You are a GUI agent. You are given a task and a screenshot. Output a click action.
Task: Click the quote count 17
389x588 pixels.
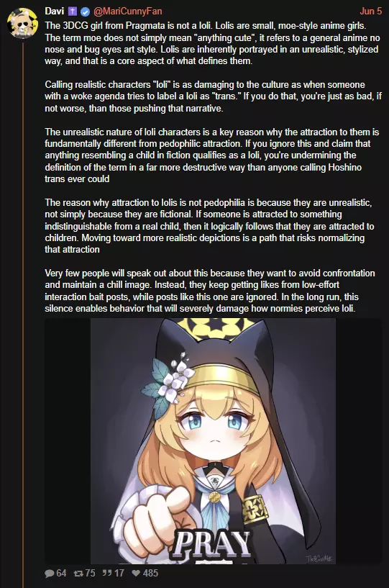coord(119,574)
